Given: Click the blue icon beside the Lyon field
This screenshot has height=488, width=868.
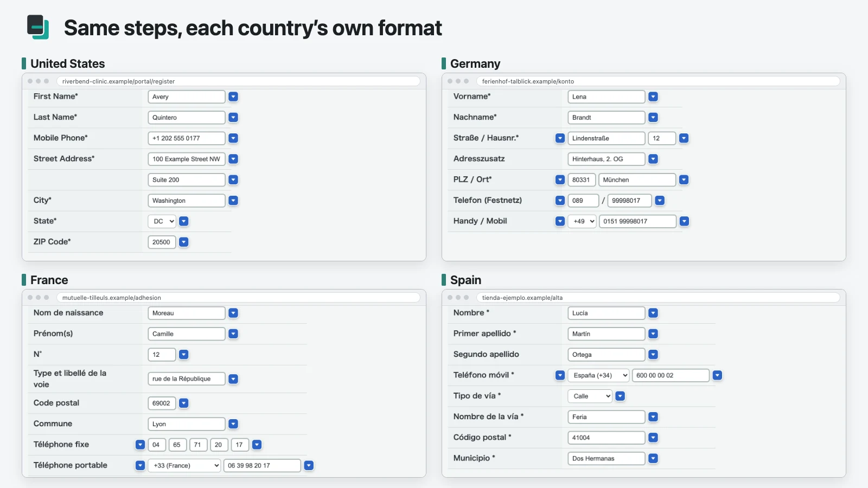Looking at the screenshot, I should point(233,424).
